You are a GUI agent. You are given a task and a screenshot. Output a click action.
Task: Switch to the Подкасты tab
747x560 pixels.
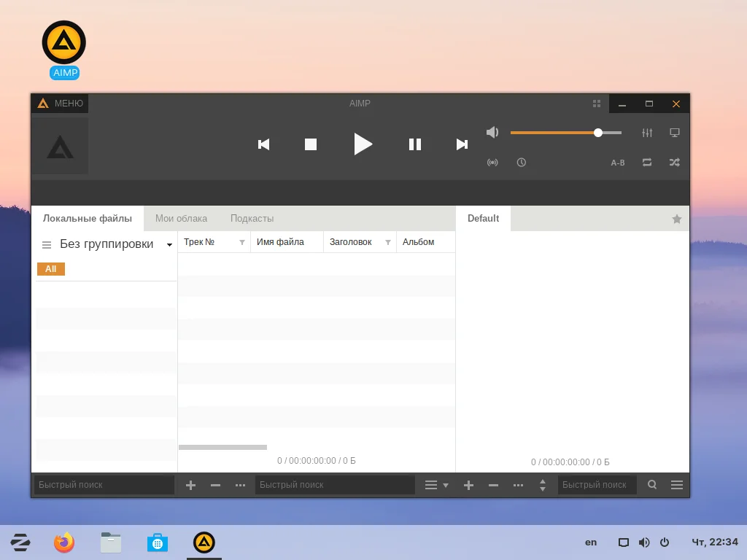252,218
